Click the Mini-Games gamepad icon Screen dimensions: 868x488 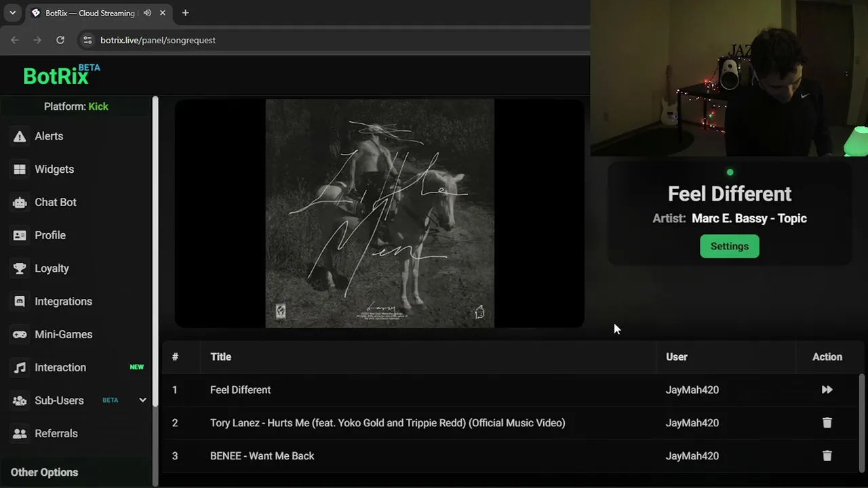(20, 334)
